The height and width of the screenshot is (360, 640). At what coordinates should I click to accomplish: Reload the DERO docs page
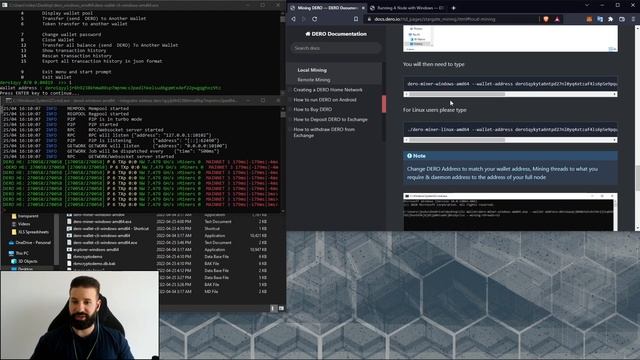click(315, 19)
